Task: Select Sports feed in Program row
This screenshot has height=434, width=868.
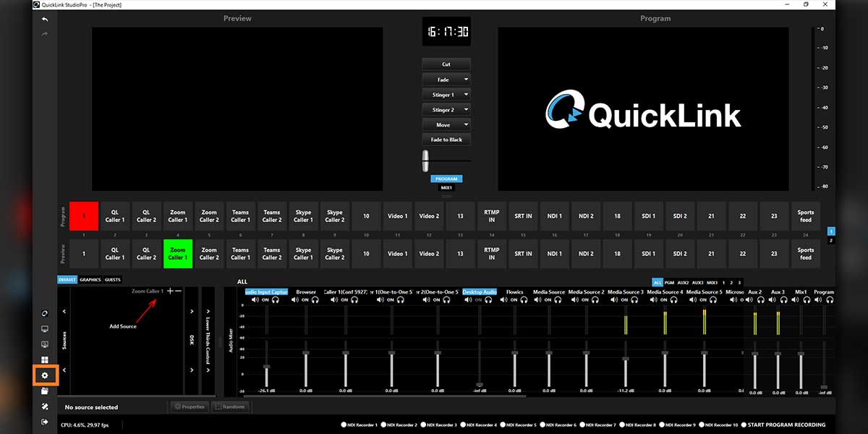Action: point(806,216)
